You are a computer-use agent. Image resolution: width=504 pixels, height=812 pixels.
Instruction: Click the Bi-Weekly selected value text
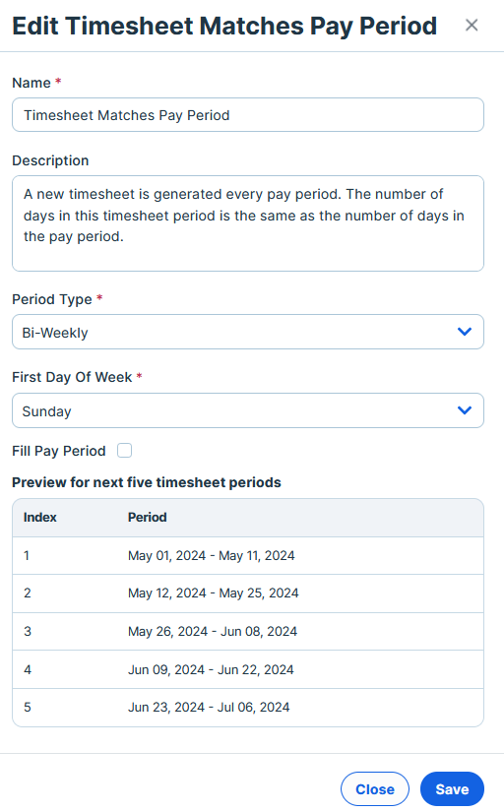coord(55,333)
